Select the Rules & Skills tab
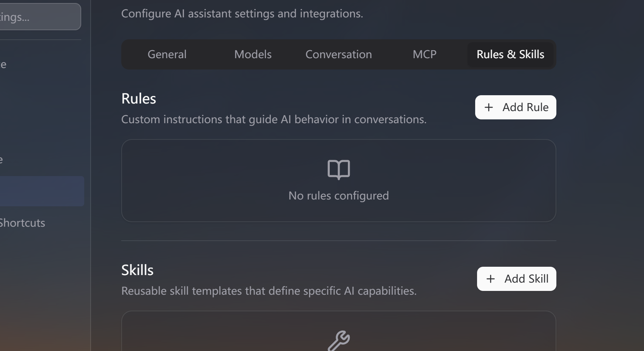The height and width of the screenshot is (351, 644). (510, 54)
